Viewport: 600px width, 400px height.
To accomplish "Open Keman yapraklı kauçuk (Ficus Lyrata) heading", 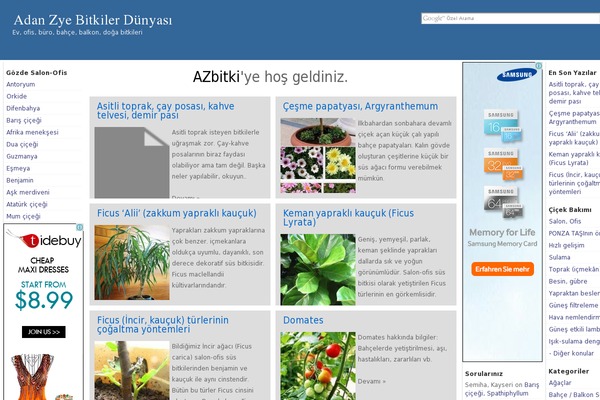I will click(x=348, y=217).
